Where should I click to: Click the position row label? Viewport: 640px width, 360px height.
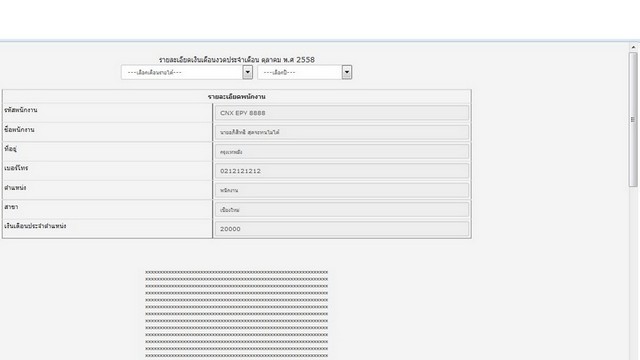click(x=15, y=188)
